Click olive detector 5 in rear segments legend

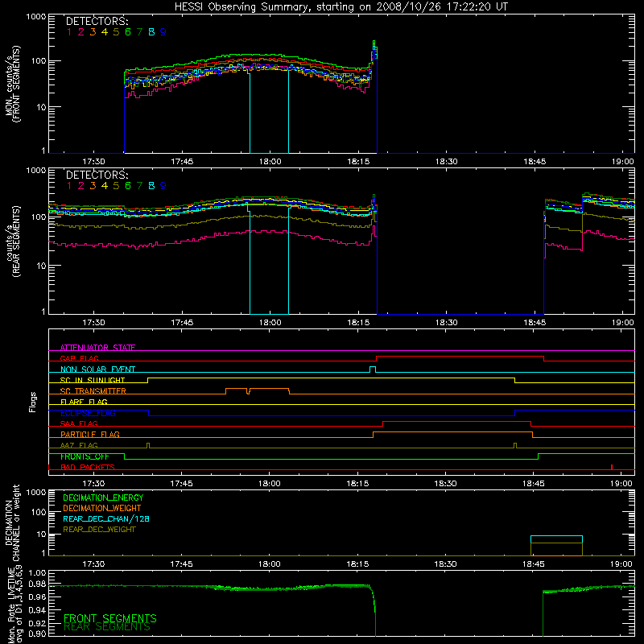(116, 186)
